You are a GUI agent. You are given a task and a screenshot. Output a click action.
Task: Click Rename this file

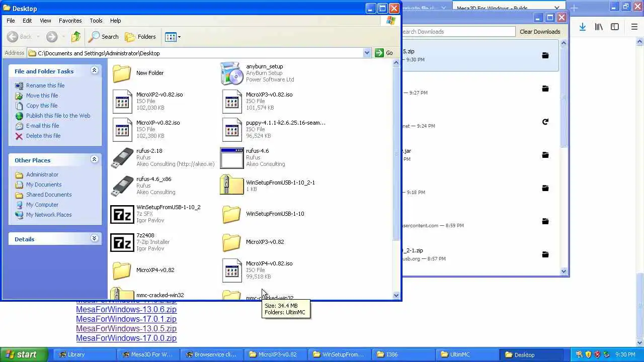click(x=45, y=85)
